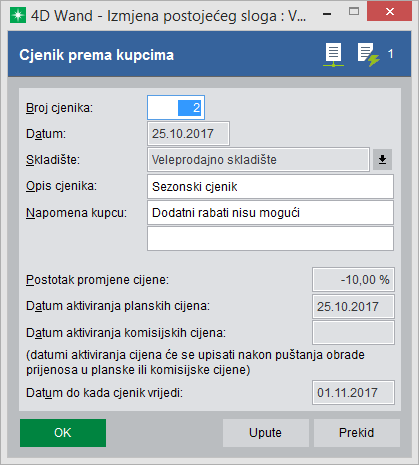Click the empty komisijskih cijena date field
This screenshot has width=419, height=465.
[353, 333]
